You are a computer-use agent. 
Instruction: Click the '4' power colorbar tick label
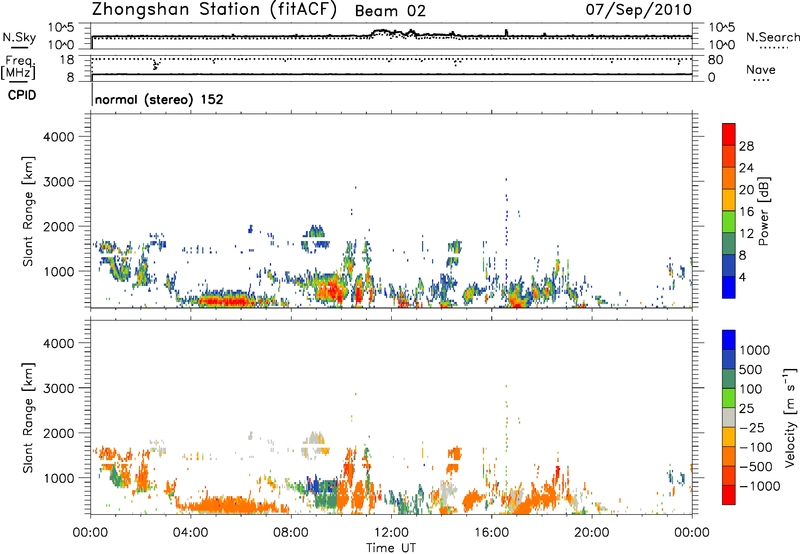pyautogui.click(x=742, y=277)
